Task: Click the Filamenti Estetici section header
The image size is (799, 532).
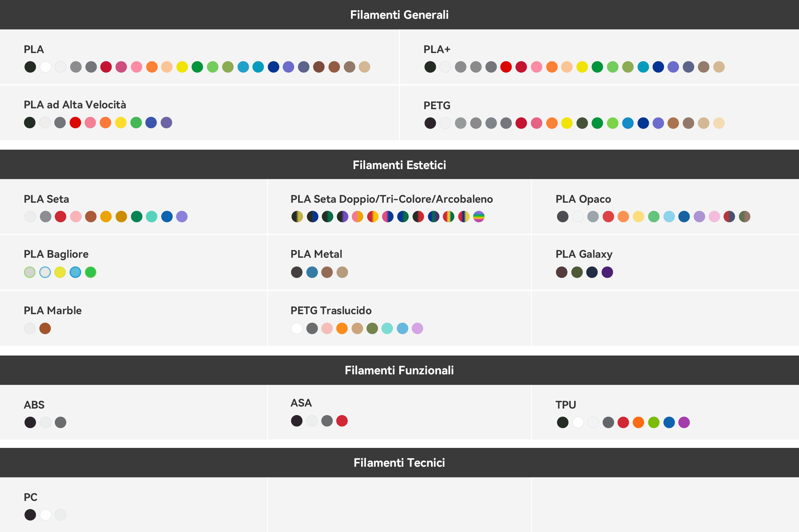Action: pyautogui.click(x=399, y=165)
